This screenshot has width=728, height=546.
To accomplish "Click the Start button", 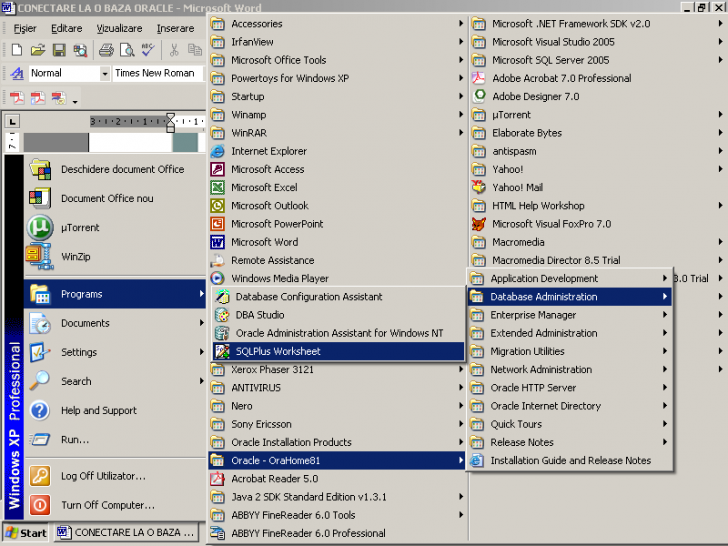I will pos(26,533).
